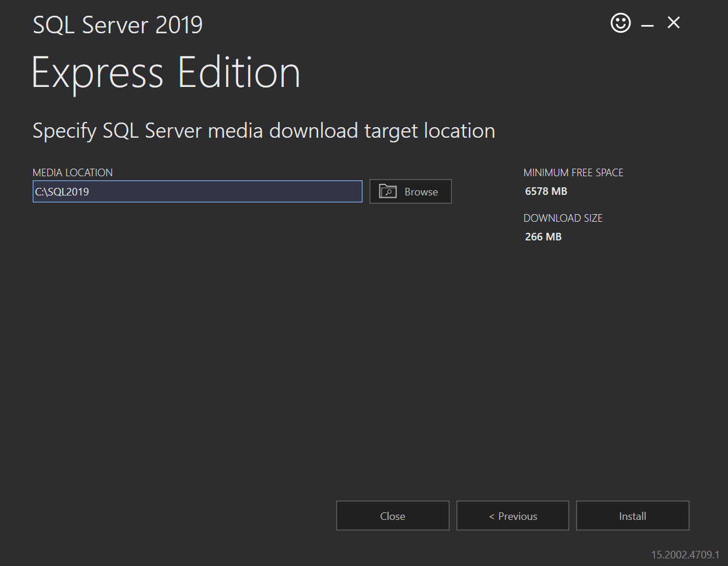Focus the Media Location input field
Viewport: 728px width, 566px height.
click(197, 191)
